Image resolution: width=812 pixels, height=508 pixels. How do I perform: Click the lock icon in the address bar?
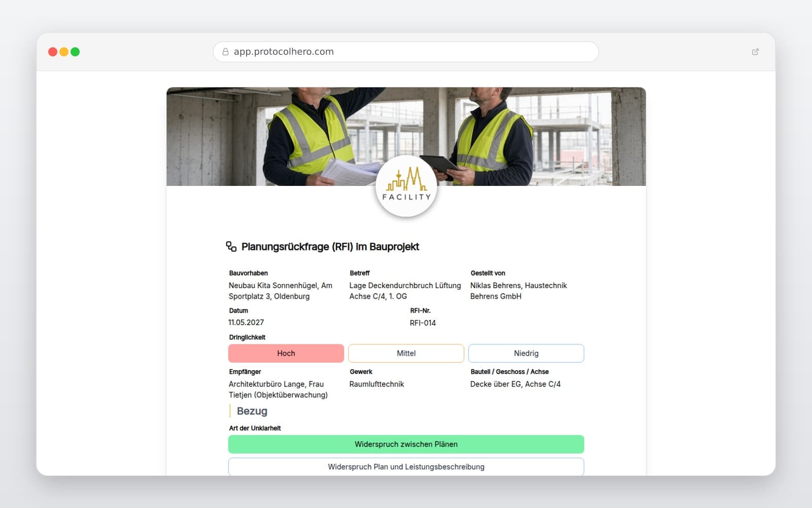pos(225,52)
